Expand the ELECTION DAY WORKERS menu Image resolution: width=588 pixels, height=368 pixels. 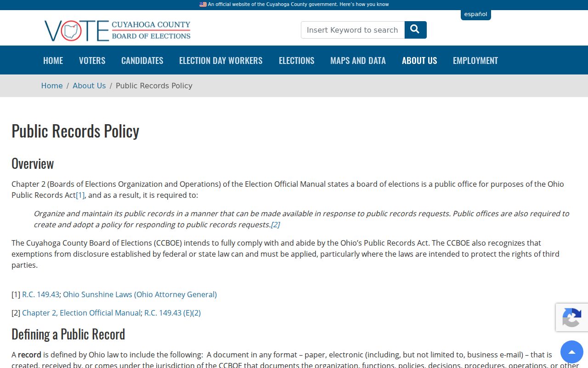(x=221, y=60)
